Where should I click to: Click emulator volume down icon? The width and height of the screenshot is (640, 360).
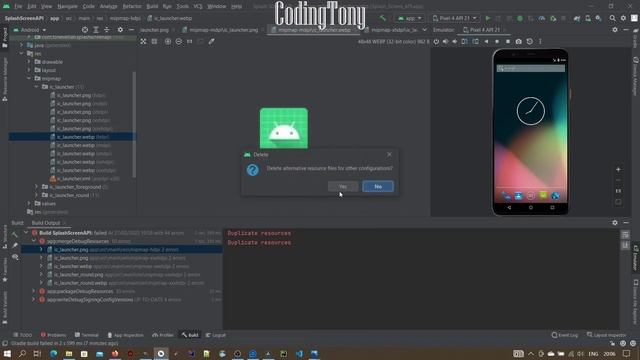(x=455, y=41)
